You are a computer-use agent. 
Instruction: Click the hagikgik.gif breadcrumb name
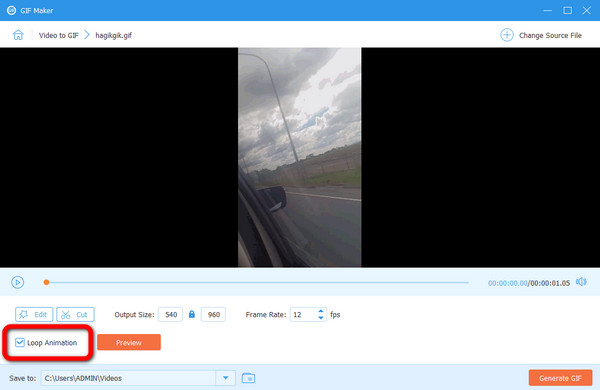[x=113, y=35]
